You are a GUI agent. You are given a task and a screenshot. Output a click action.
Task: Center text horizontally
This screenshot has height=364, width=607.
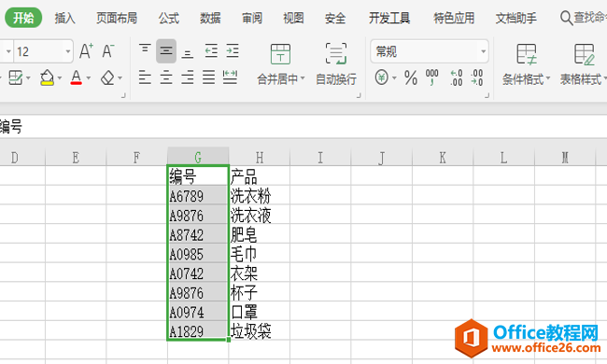coord(166,77)
